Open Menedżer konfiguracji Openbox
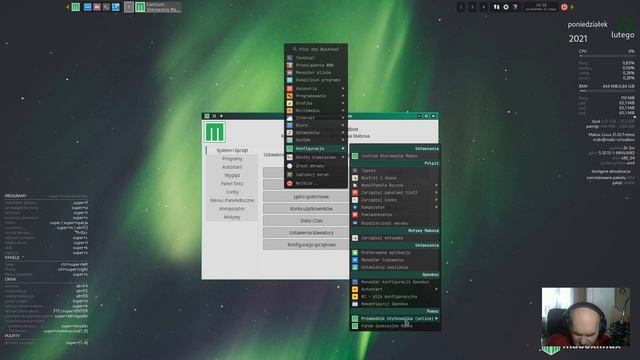This screenshot has width=640, height=360. click(x=395, y=282)
